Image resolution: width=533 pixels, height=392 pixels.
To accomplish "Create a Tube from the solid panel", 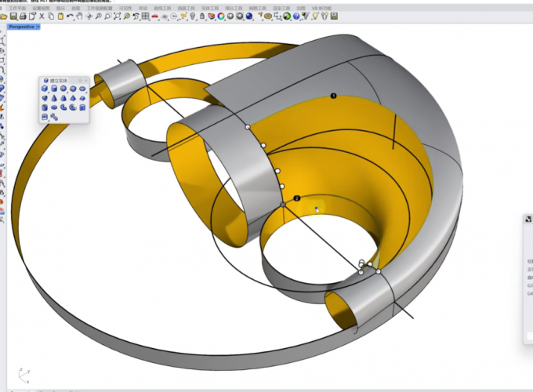I will coord(45,107).
